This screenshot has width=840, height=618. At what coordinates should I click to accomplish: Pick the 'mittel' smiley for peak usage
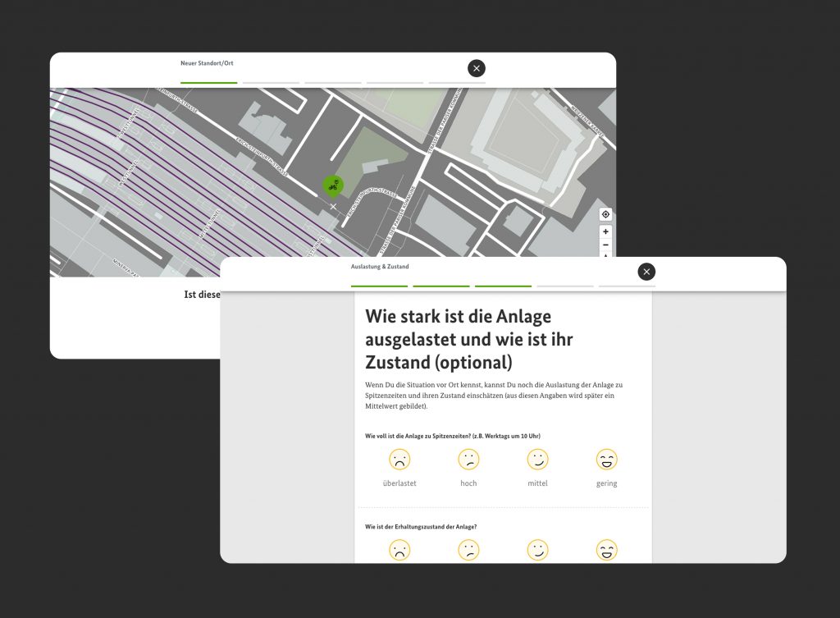(x=537, y=460)
